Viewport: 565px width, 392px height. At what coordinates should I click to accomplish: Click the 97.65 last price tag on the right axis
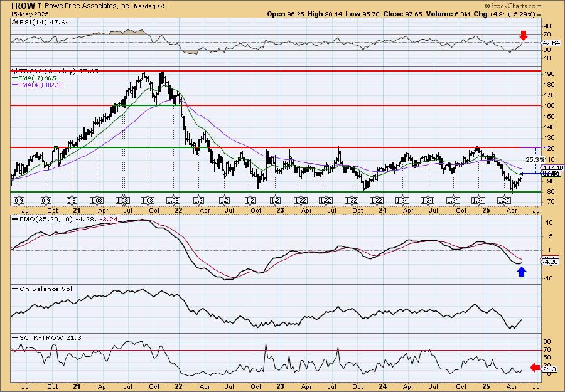coord(551,174)
